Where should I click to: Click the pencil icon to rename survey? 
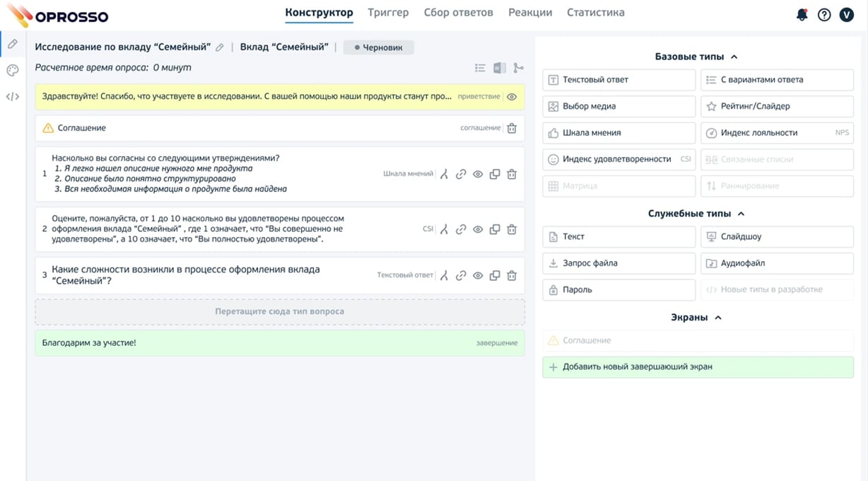[x=220, y=47]
